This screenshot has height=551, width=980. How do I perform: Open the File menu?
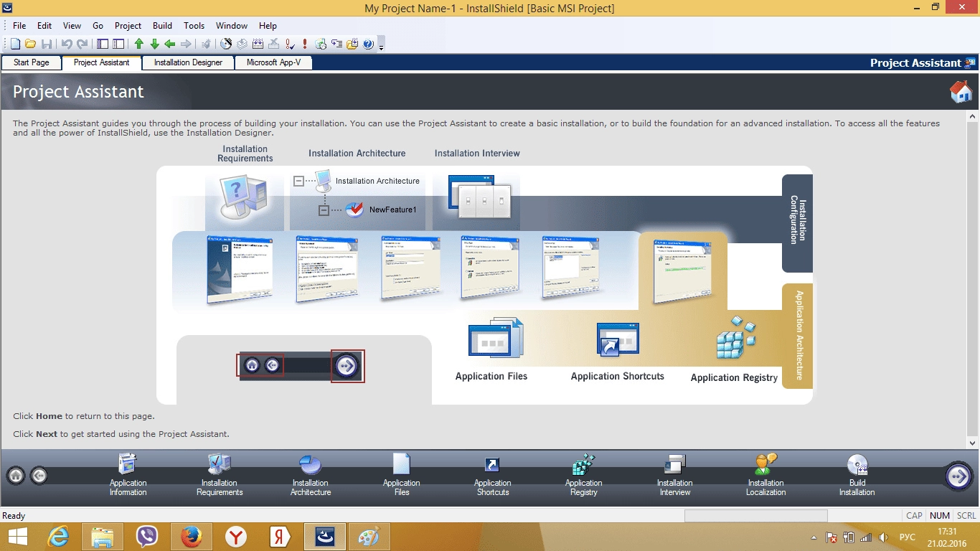[19, 26]
